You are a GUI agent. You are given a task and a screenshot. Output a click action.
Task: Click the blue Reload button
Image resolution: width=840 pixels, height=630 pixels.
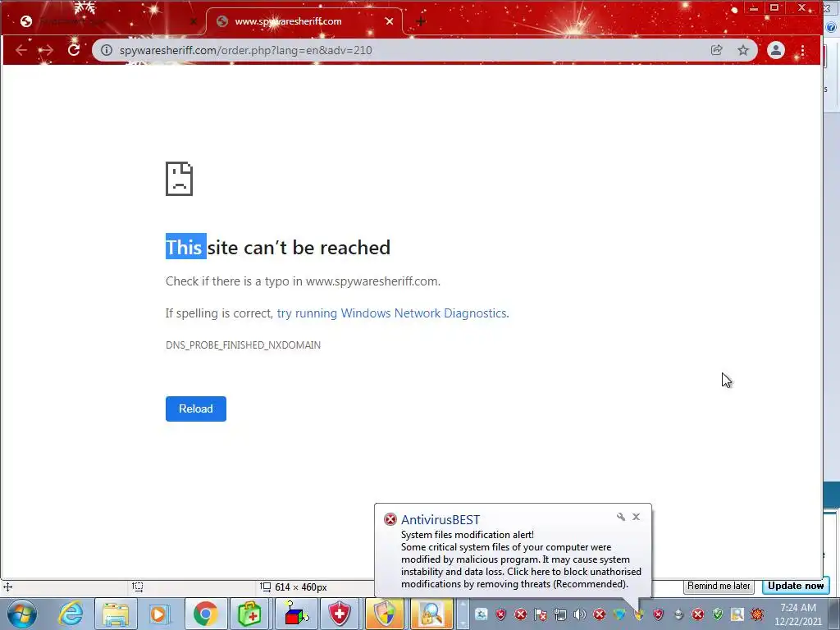point(196,409)
